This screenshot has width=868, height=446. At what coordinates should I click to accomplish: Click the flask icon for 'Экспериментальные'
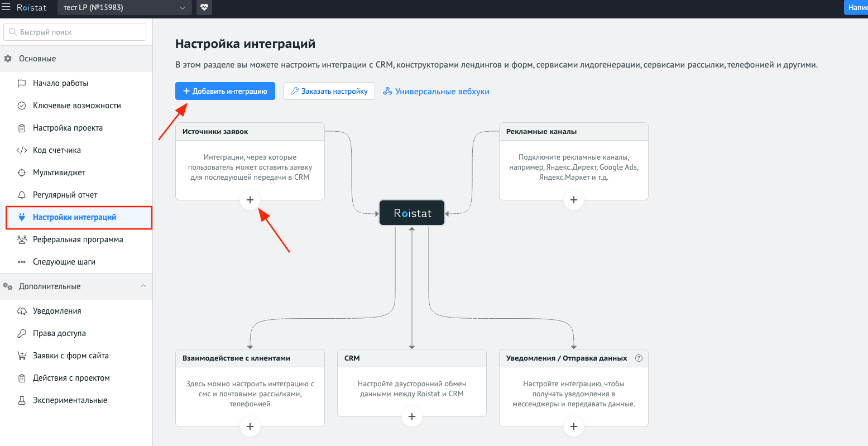pos(22,400)
